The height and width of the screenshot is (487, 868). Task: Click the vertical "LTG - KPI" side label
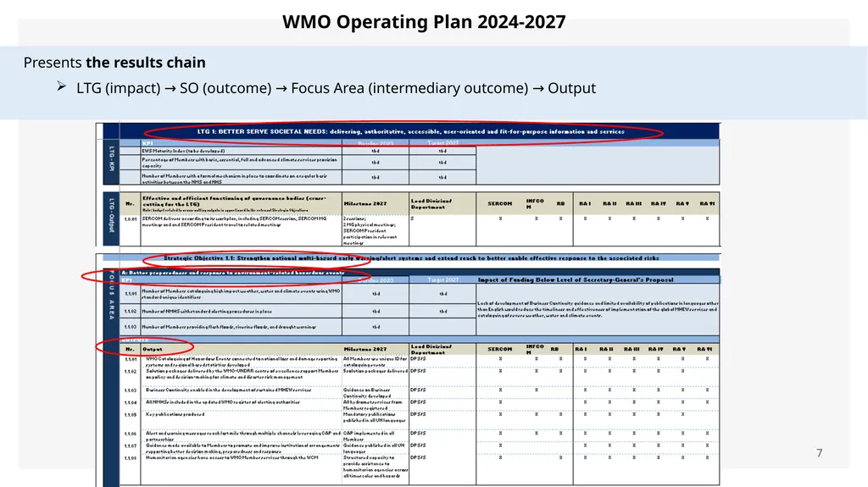[111, 159]
